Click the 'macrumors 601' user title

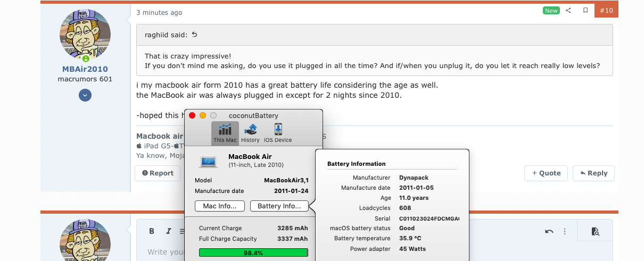[85, 79]
